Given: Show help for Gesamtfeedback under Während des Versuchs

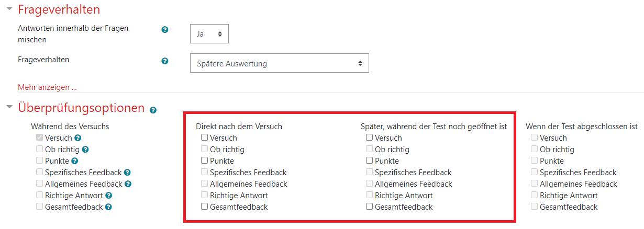Looking at the screenshot, I should (x=108, y=207).
